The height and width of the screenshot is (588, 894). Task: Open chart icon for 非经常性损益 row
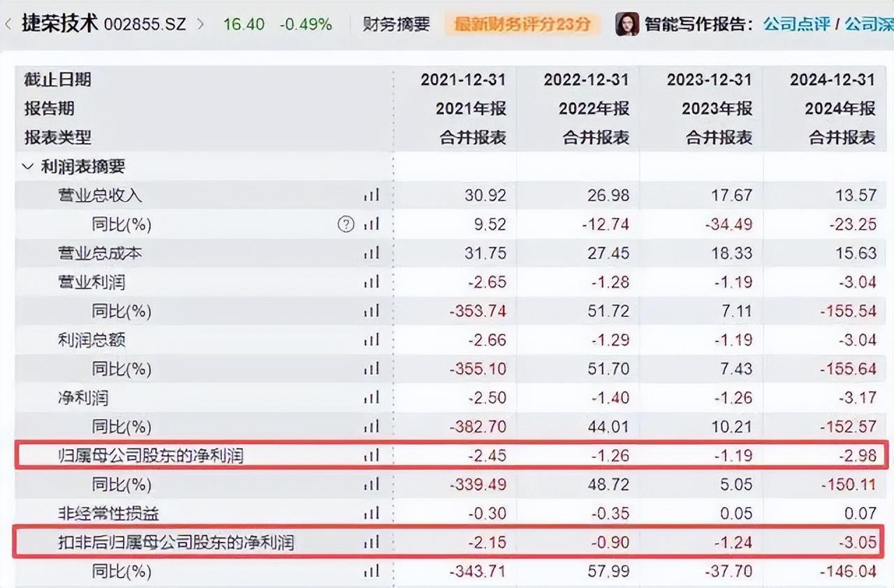[372, 514]
